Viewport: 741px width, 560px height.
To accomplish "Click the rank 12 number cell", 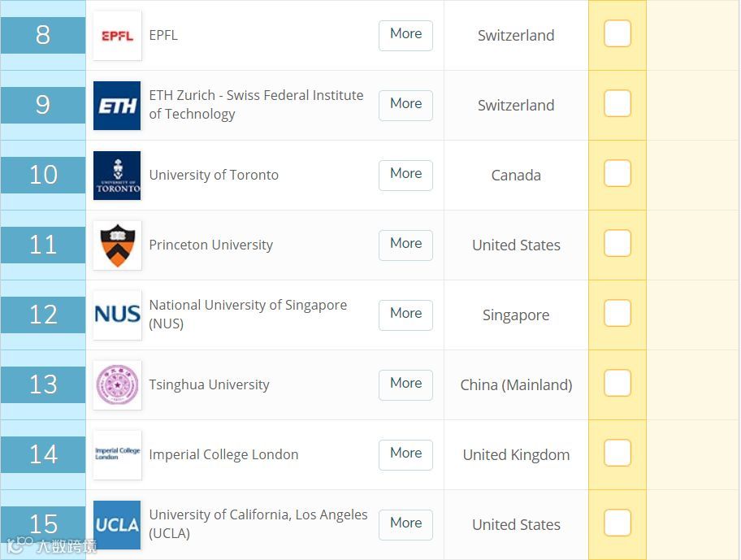I will pyautogui.click(x=43, y=315).
